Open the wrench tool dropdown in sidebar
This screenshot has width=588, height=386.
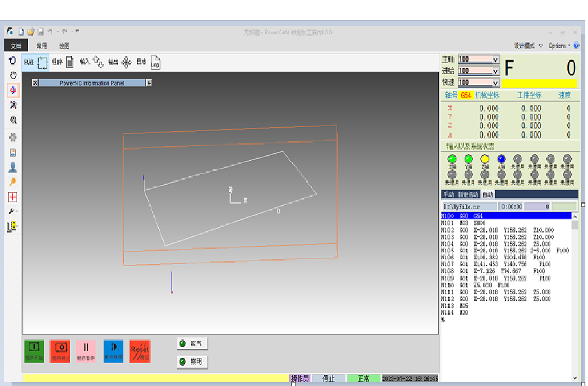[13, 211]
